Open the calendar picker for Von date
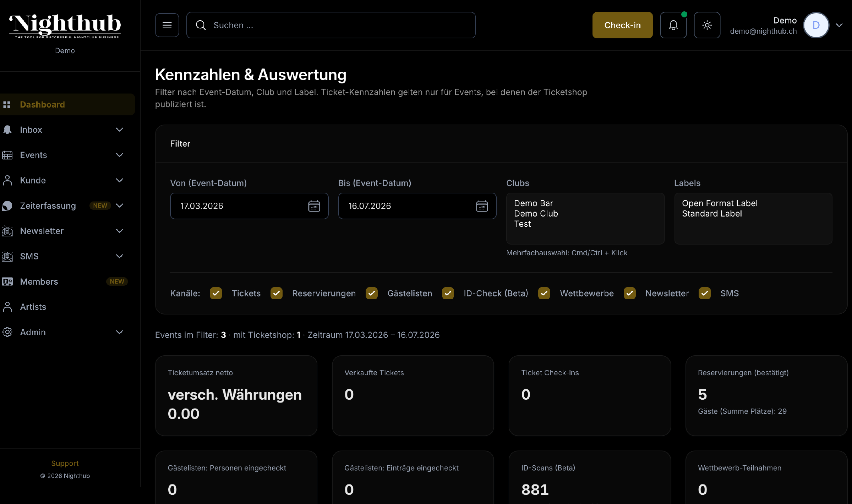 click(x=314, y=206)
